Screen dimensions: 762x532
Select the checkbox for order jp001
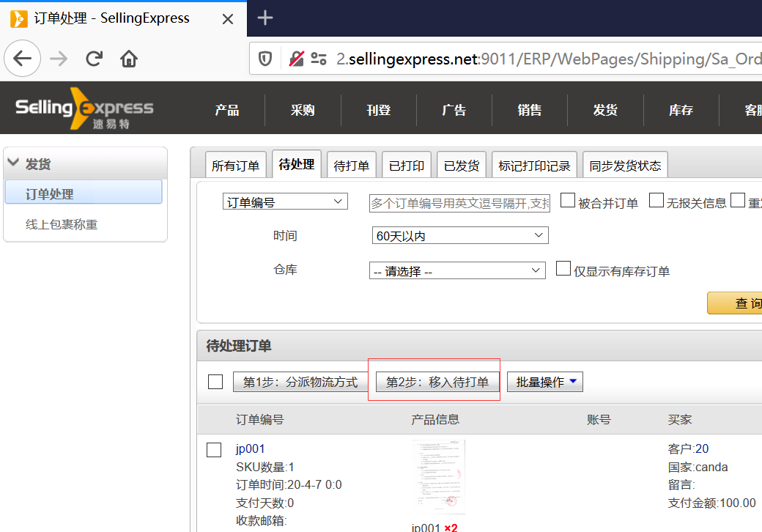click(214, 449)
